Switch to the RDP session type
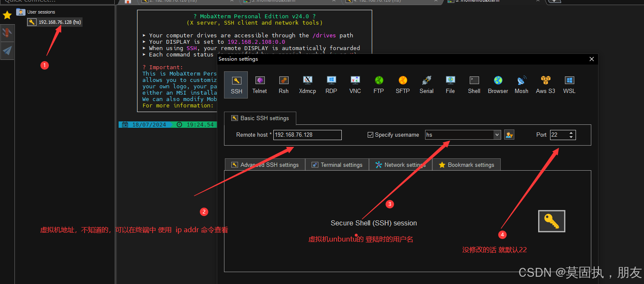The width and height of the screenshot is (644, 284). (x=331, y=85)
